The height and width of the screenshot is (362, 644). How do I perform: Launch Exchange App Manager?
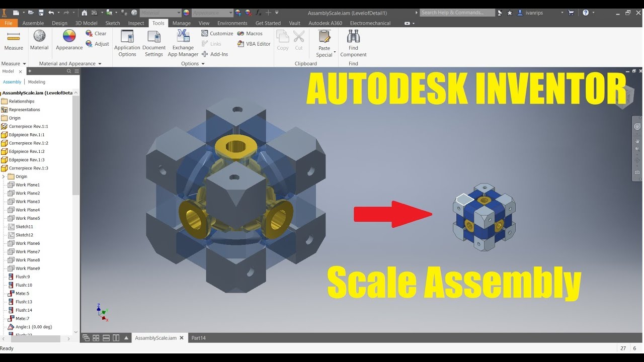[183, 43]
